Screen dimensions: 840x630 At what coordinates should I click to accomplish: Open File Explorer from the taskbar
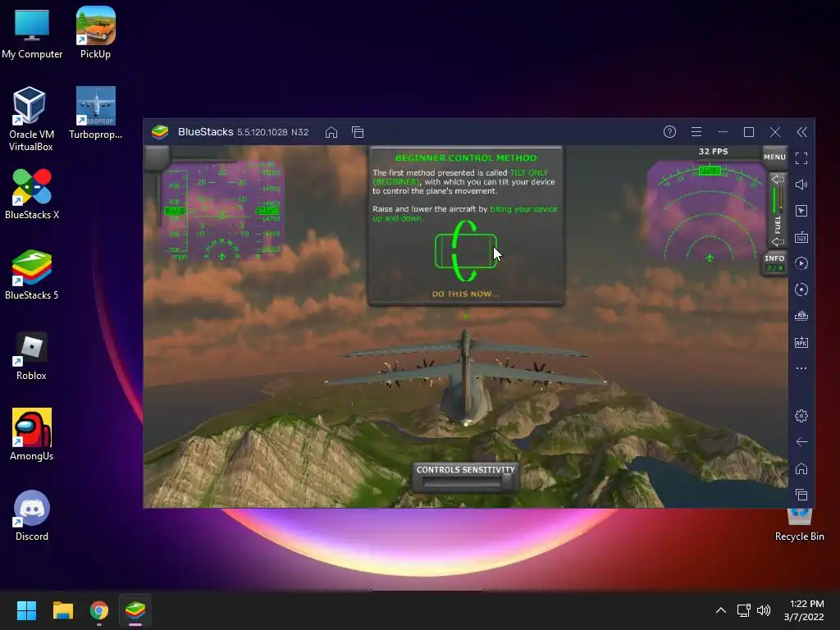pos(63,610)
